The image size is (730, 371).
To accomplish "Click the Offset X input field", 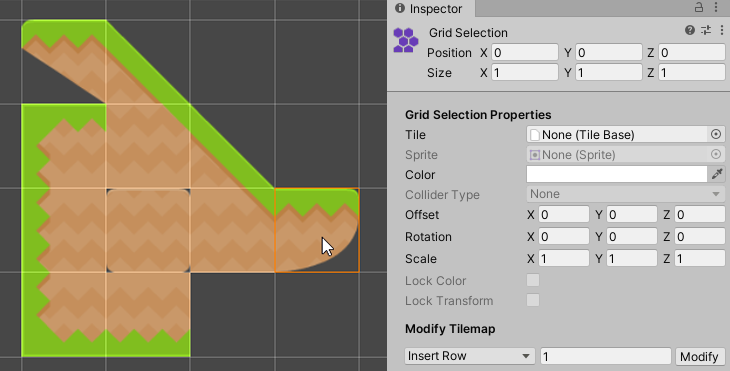I will click(x=564, y=215).
